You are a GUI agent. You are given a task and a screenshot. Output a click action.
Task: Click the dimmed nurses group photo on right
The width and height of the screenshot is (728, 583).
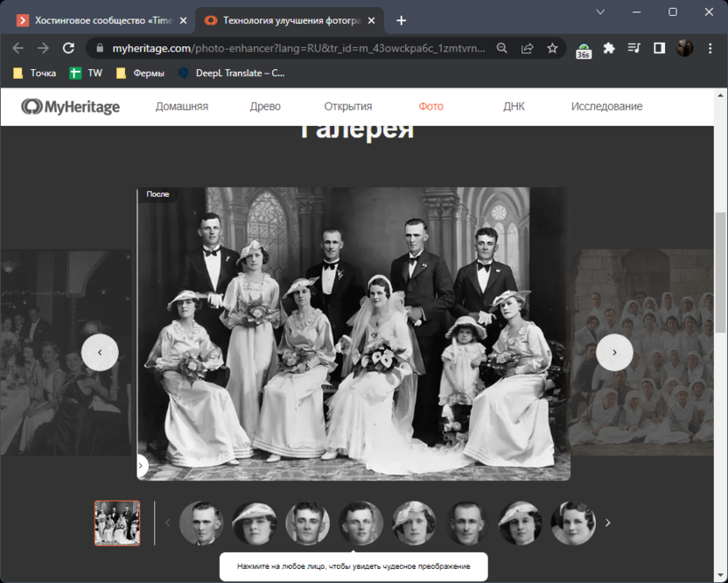pyautogui.click(x=641, y=352)
